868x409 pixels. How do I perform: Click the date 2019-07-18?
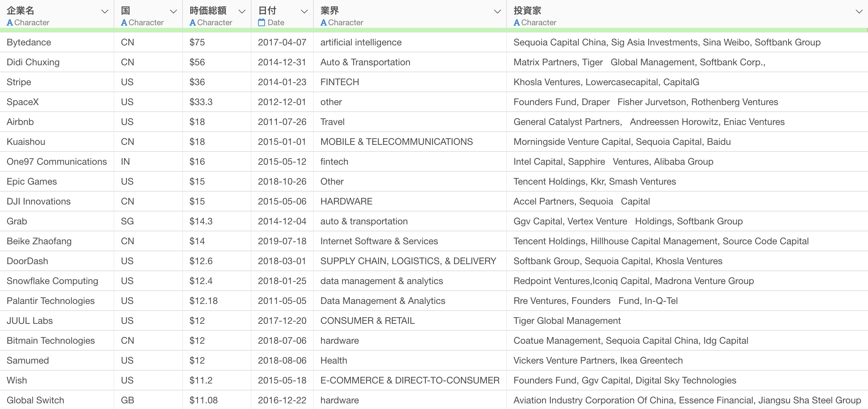tap(282, 241)
